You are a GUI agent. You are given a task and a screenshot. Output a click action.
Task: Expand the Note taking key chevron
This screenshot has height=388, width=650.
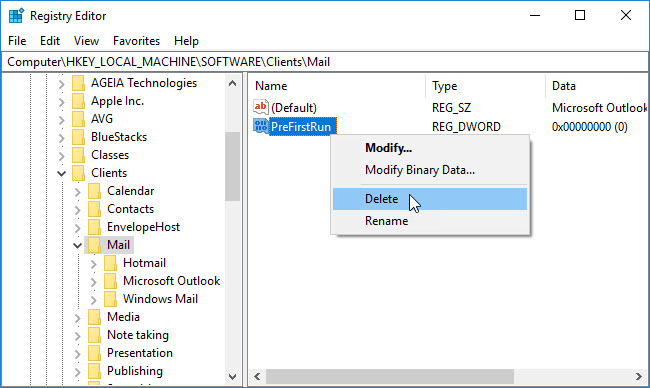[x=78, y=336]
